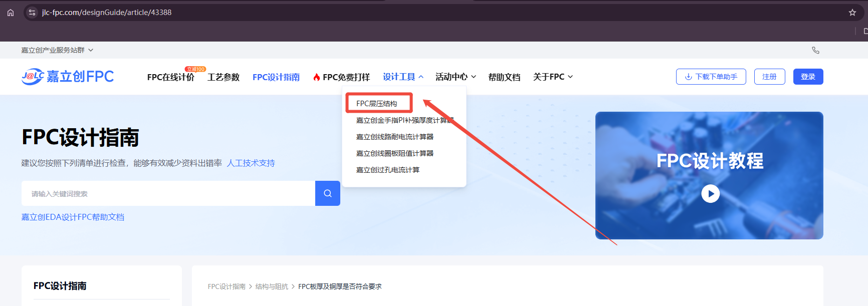Click the download icon in 下载下单助手
The height and width of the screenshot is (306, 868).
coord(688,77)
